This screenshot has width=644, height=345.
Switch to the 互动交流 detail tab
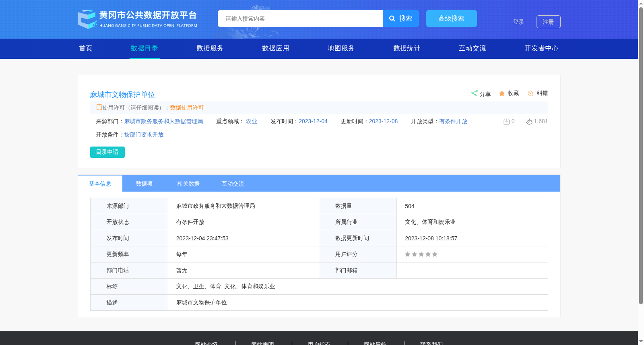coord(233,184)
